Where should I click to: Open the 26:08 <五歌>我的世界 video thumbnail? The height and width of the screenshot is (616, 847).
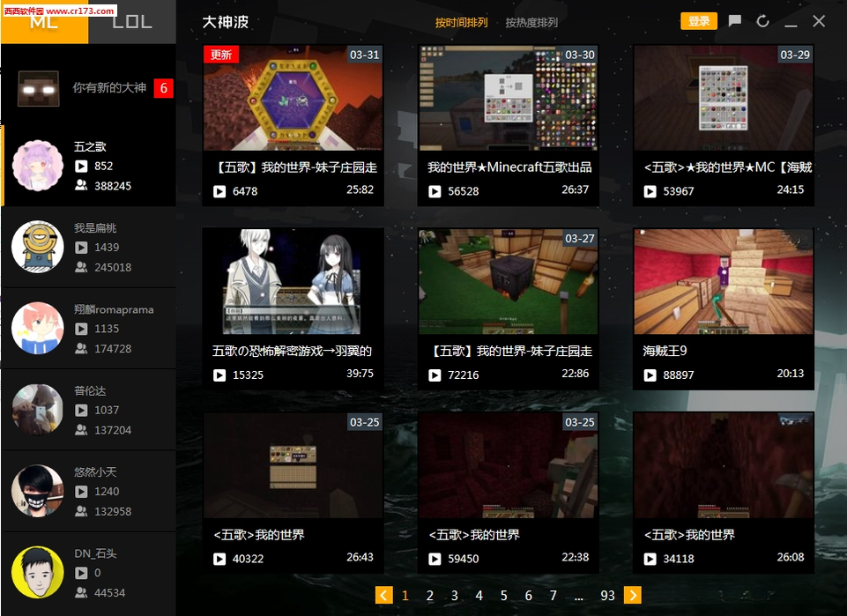pyautogui.click(x=724, y=465)
